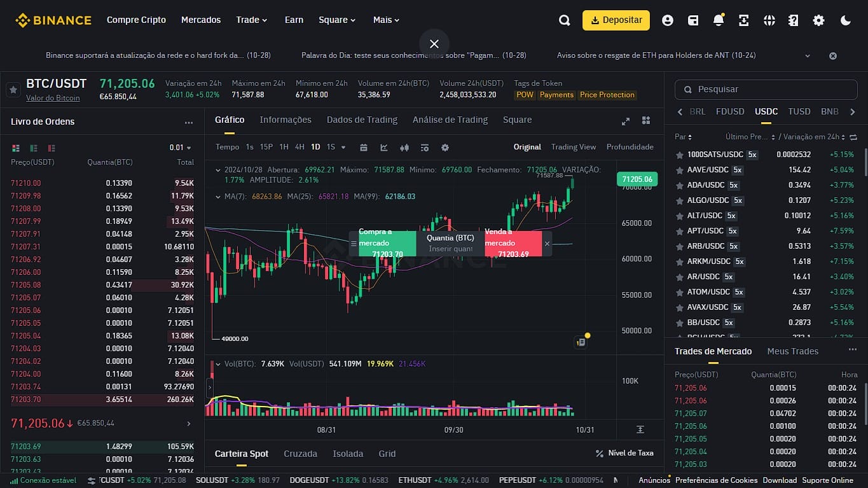868x488 pixels.
Task: Switch to the Trading View tab
Action: click(x=572, y=146)
